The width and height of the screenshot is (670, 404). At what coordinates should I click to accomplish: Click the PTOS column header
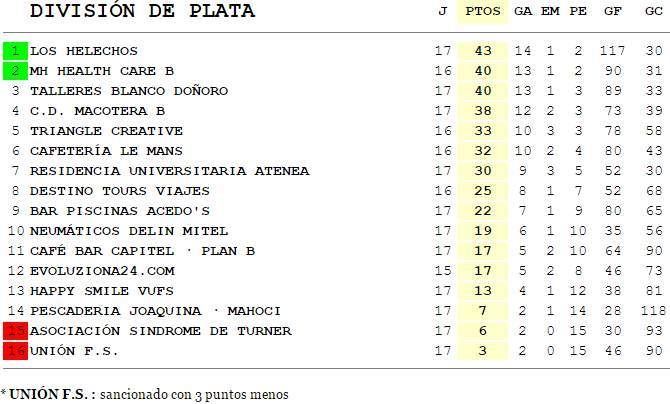[x=484, y=12]
